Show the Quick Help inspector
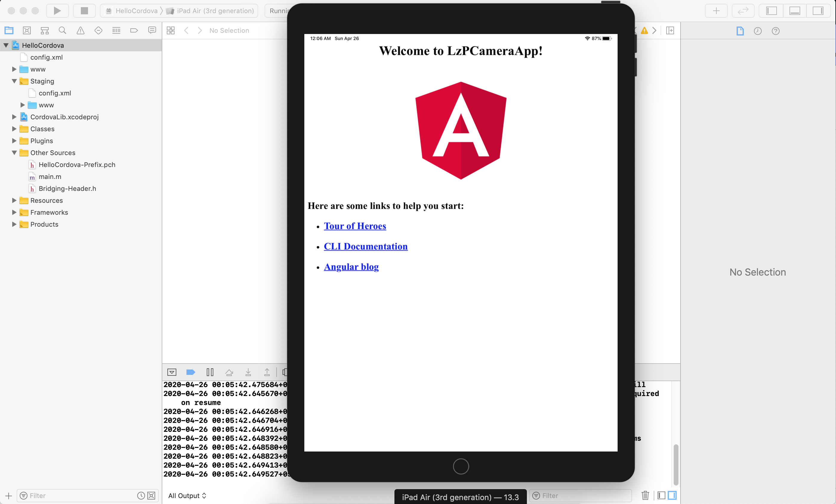 (776, 31)
